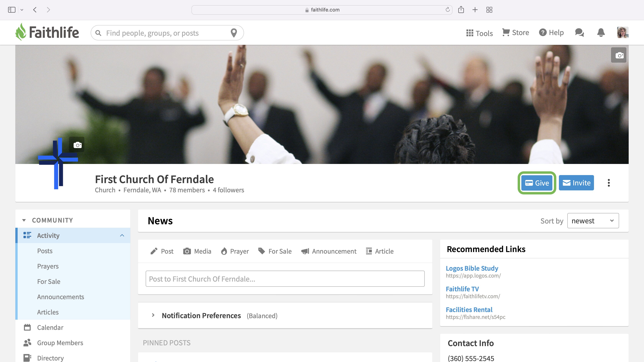The width and height of the screenshot is (644, 362).
Task: Open the Logos Bible Study link
Action: 472,268
